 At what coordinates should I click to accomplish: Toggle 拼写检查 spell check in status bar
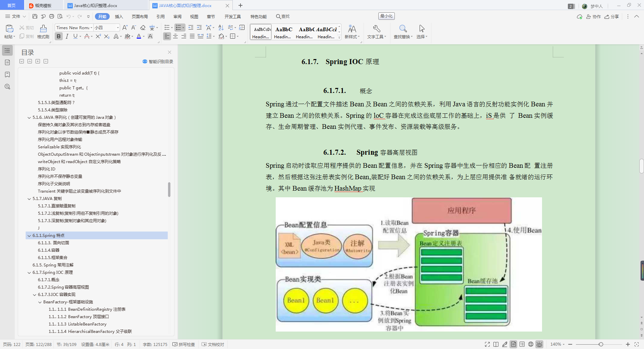tap(183, 344)
